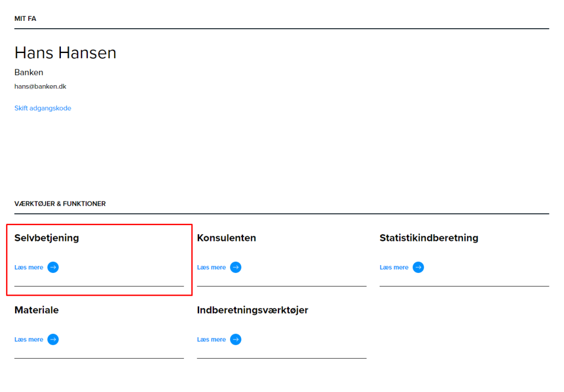Viewport: 564px width, 392px height.
Task: Click the arrow icon under Konsulenten
Action: click(236, 267)
